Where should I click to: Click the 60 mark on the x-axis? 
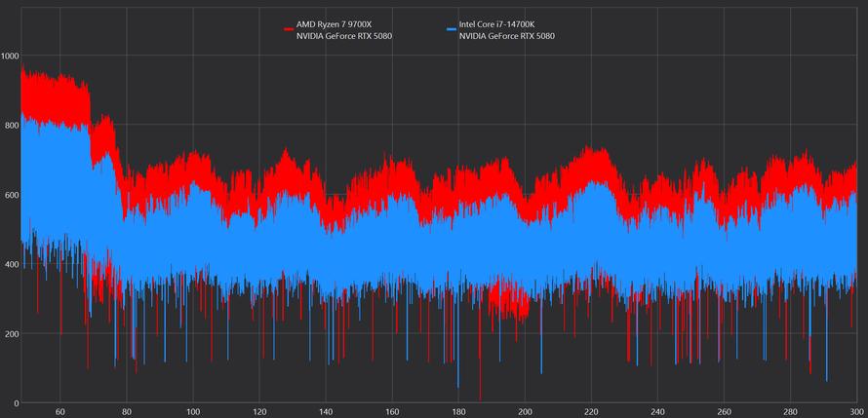coord(60,411)
